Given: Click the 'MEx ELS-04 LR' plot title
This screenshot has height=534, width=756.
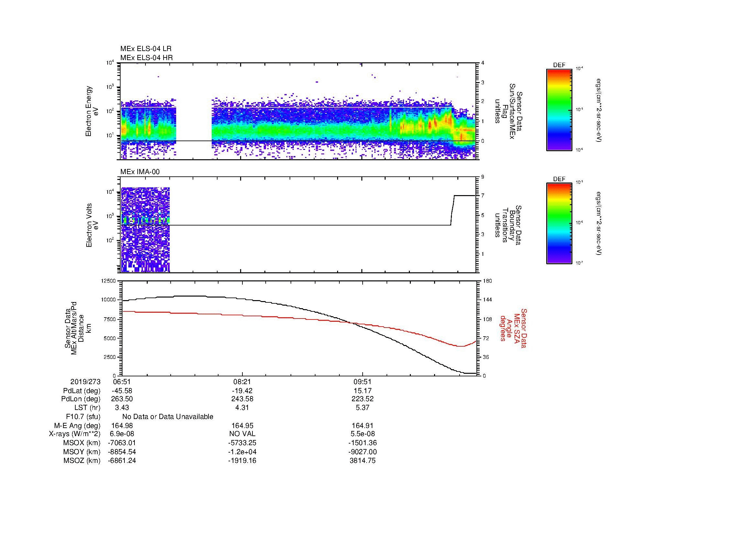Looking at the screenshot, I should pyautogui.click(x=146, y=49).
